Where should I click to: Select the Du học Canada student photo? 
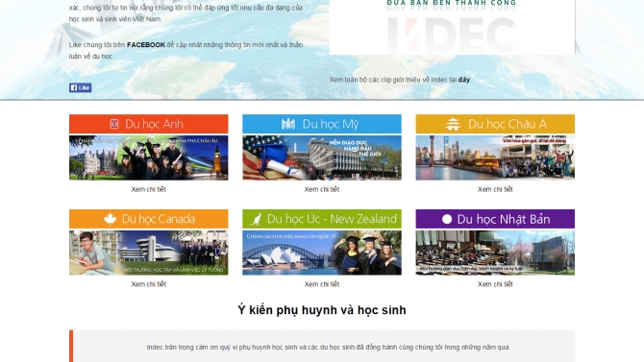pos(148,253)
